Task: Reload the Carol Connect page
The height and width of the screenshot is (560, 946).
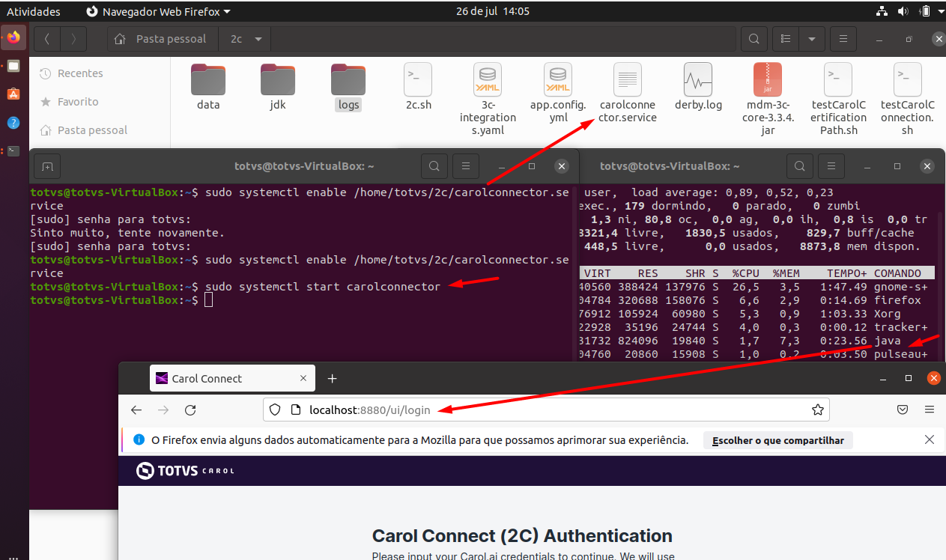Action: click(190, 410)
